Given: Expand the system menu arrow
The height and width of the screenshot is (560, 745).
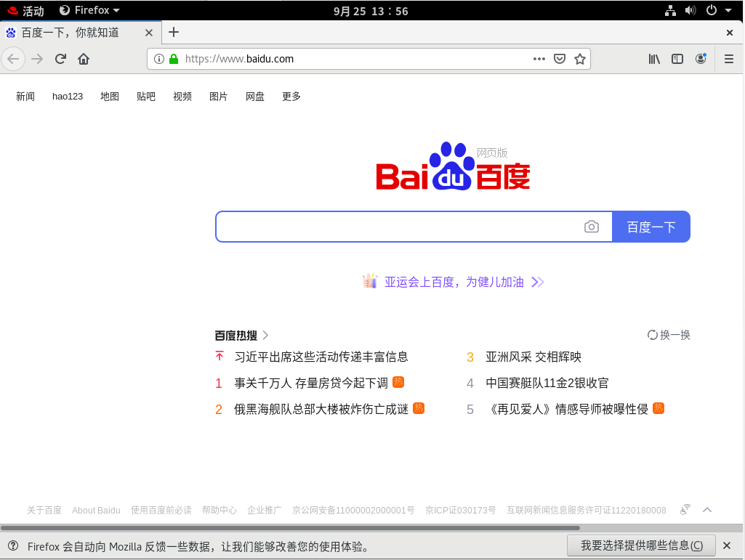Looking at the screenshot, I should tap(728, 10).
